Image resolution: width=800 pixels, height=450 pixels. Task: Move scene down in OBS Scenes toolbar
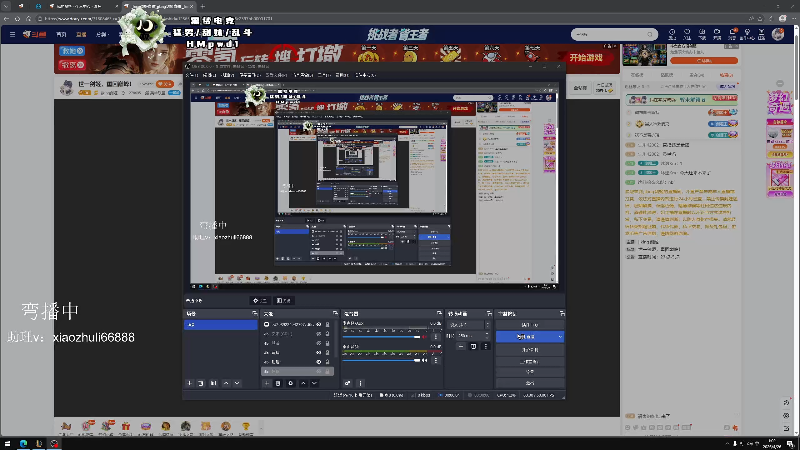click(237, 383)
